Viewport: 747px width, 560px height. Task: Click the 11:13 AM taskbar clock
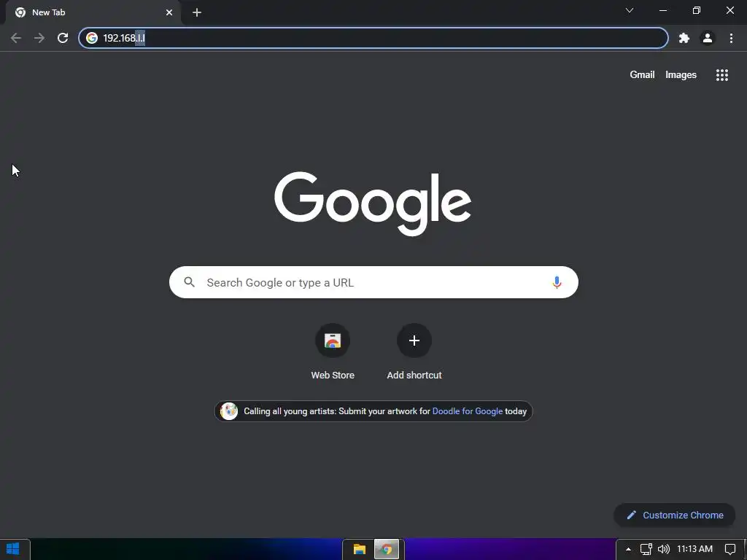coord(694,549)
